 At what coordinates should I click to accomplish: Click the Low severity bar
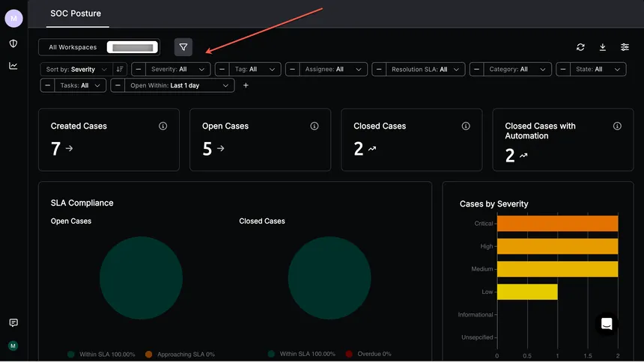(527, 292)
